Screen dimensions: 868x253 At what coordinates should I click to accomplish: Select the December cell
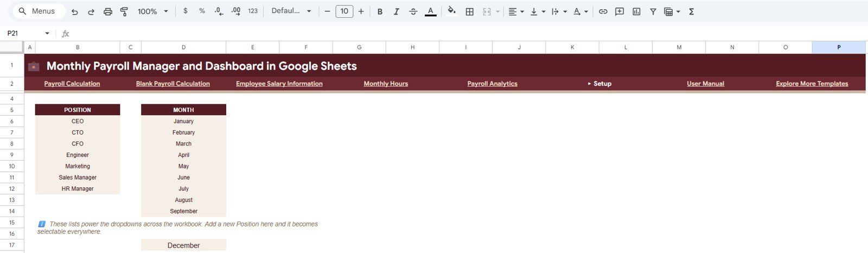183,245
